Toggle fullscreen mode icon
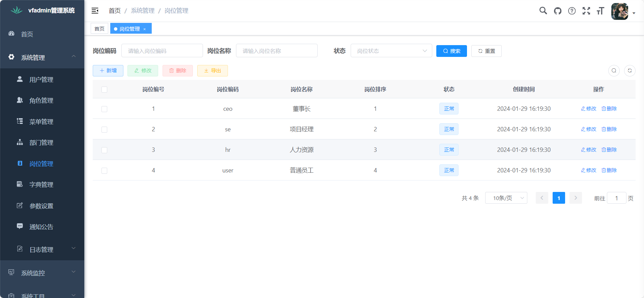The width and height of the screenshot is (644, 298). (586, 11)
